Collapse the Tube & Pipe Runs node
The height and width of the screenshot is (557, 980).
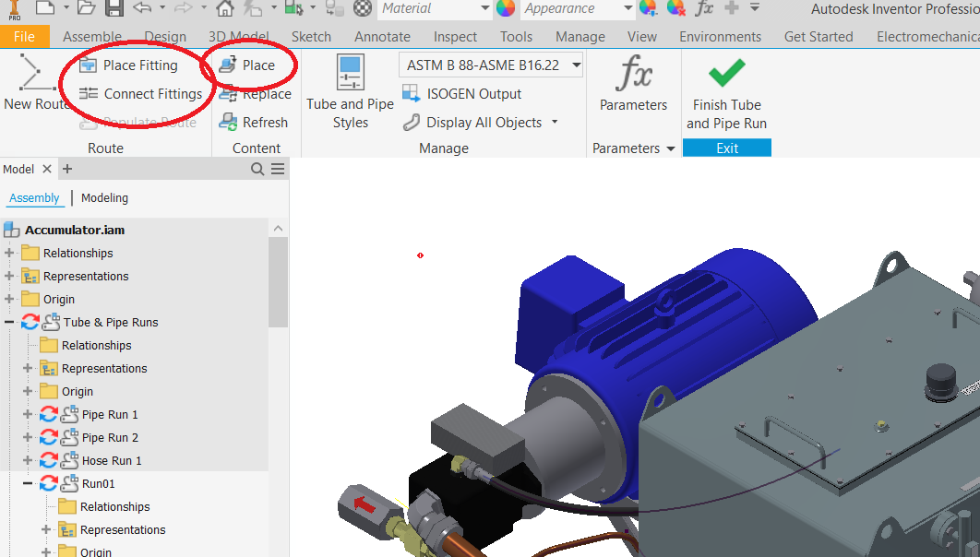[8, 322]
